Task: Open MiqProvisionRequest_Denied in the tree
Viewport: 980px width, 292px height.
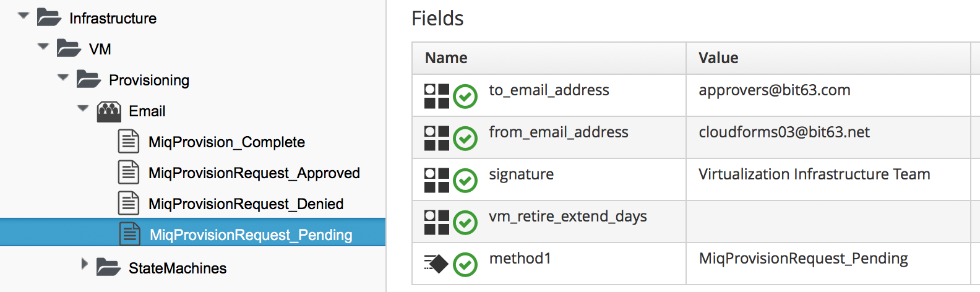Action: 246,204
